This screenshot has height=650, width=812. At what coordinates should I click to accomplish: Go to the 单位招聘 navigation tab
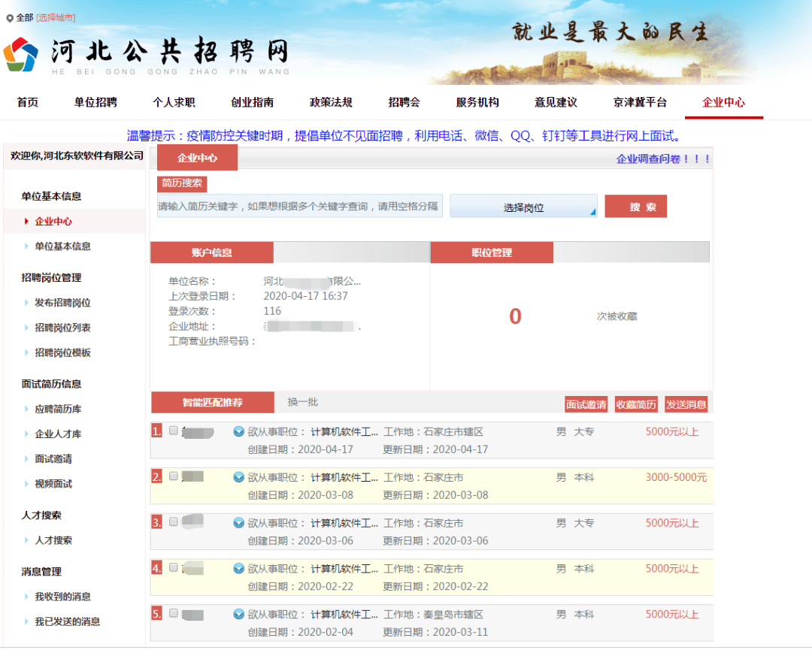pos(95,102)
